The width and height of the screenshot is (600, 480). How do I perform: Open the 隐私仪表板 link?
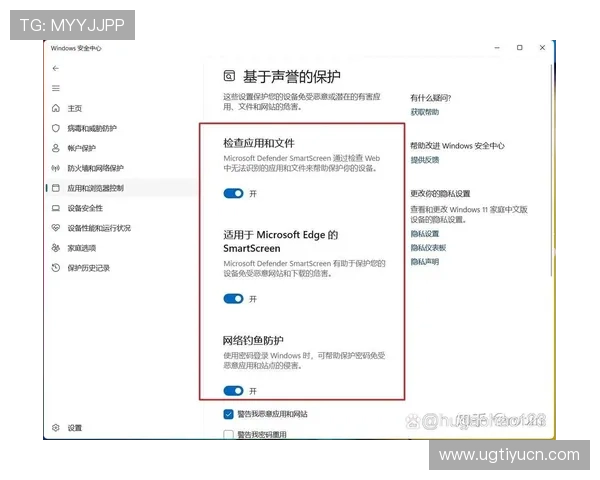(428, 248)
